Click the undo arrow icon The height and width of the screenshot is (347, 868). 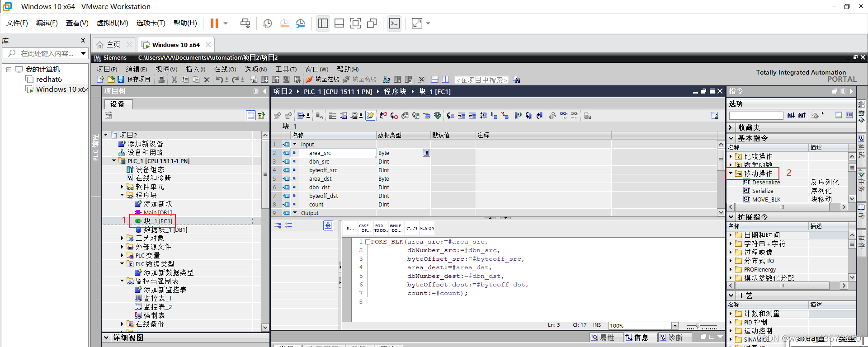(x=219, y=80)
